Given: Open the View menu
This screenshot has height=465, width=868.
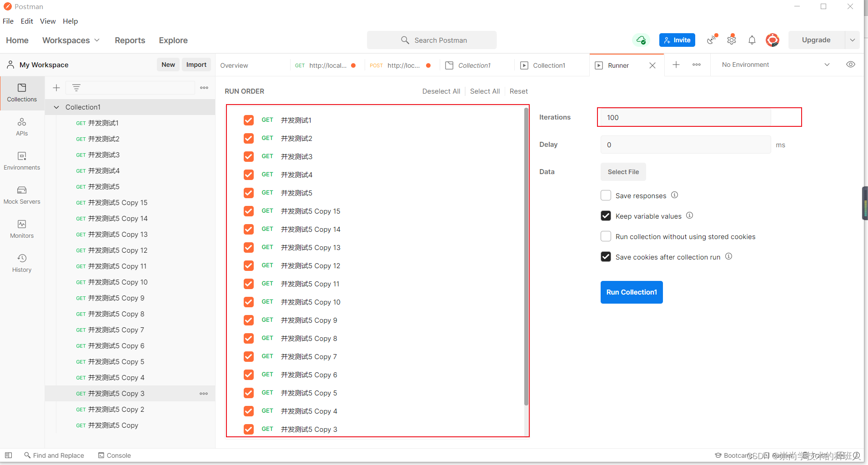Looking at the screenshot, I should point(48,21).
